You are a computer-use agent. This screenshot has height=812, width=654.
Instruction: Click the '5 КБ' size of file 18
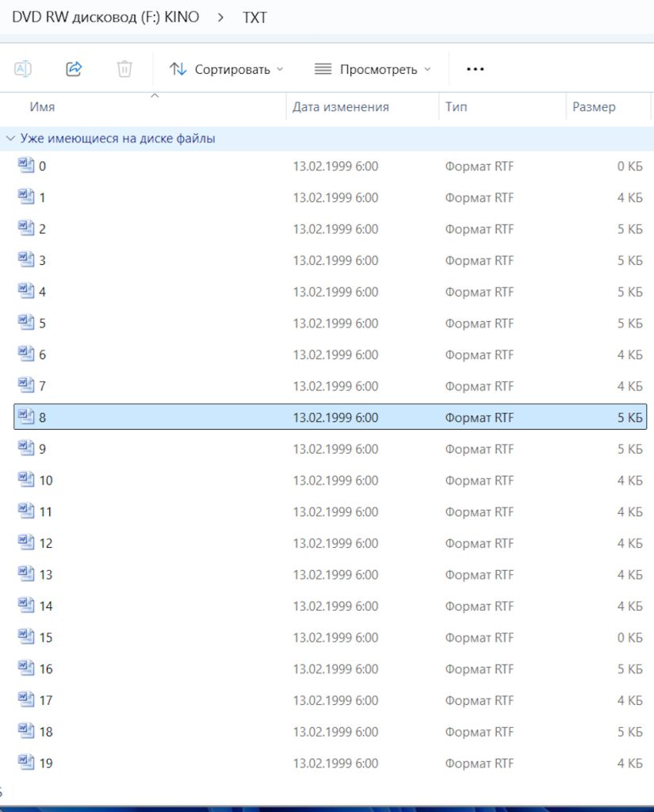[629, 732]
